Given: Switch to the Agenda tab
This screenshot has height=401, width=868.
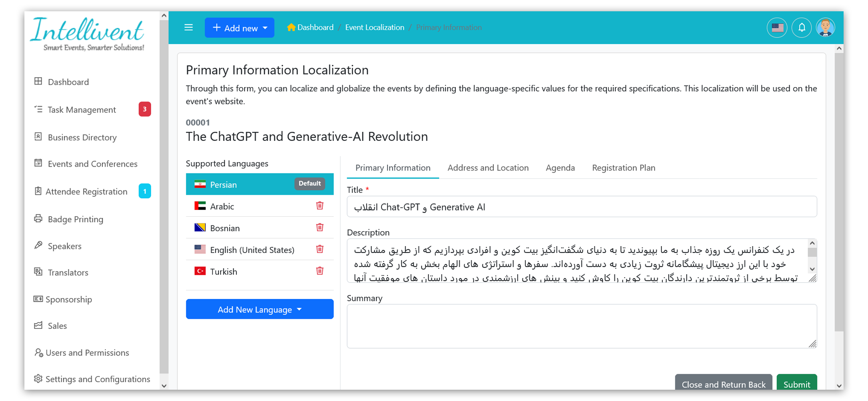Looking at the screenshot, I should (x=560, y=168).
